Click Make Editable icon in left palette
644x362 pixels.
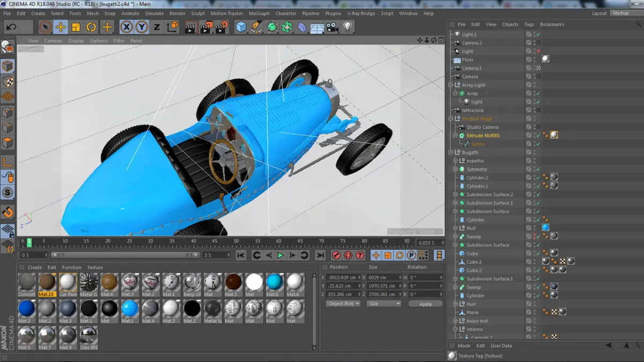[8, 47]
